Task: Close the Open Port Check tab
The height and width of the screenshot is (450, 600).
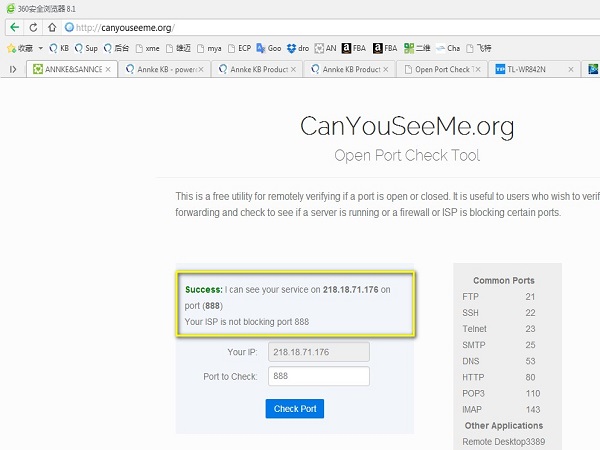Action: (478, 69)
